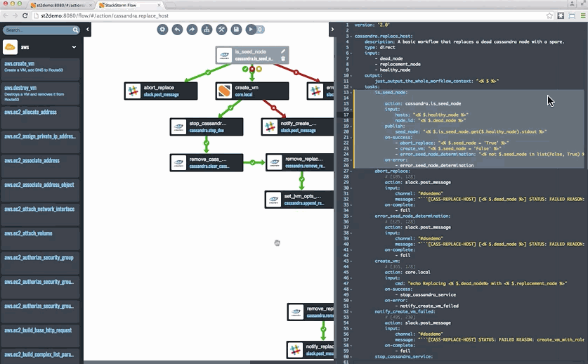Switch to st2demo:8080 actions browser tab
This screenshot has height=364, width=588.
pos(60,5)
